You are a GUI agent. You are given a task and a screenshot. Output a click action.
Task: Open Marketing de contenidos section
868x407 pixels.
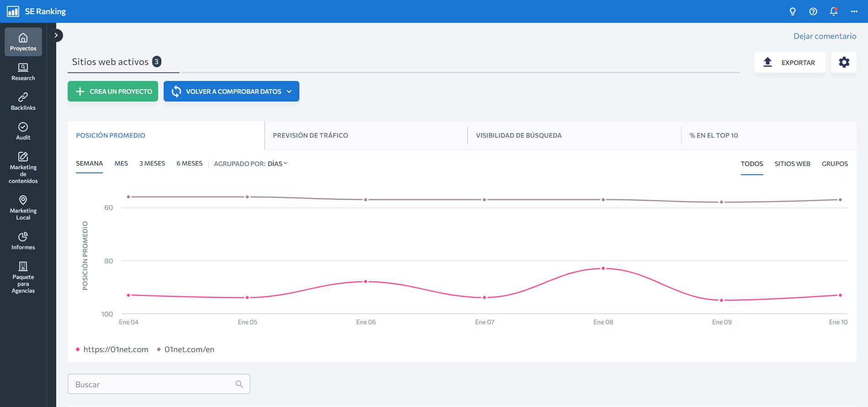click(23, 168)
